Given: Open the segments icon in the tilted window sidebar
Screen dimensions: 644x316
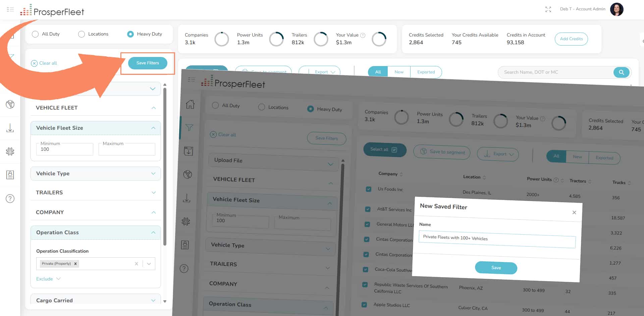Looking at the screenshot, I should (188, 174).
